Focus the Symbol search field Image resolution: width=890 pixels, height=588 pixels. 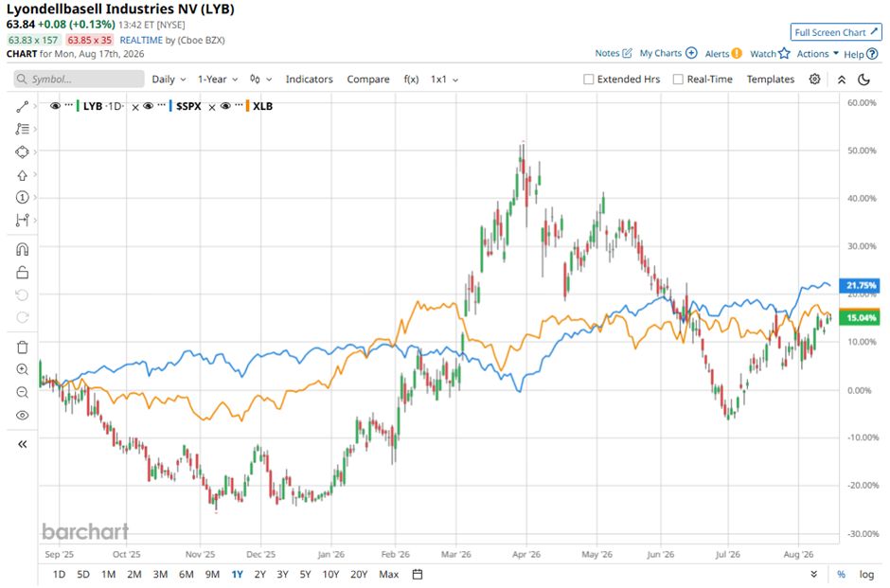pos(79,80)
